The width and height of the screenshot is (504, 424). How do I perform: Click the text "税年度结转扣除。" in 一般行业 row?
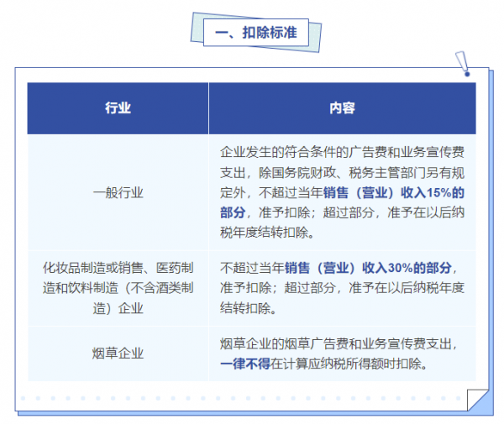(x=267, y=233)
